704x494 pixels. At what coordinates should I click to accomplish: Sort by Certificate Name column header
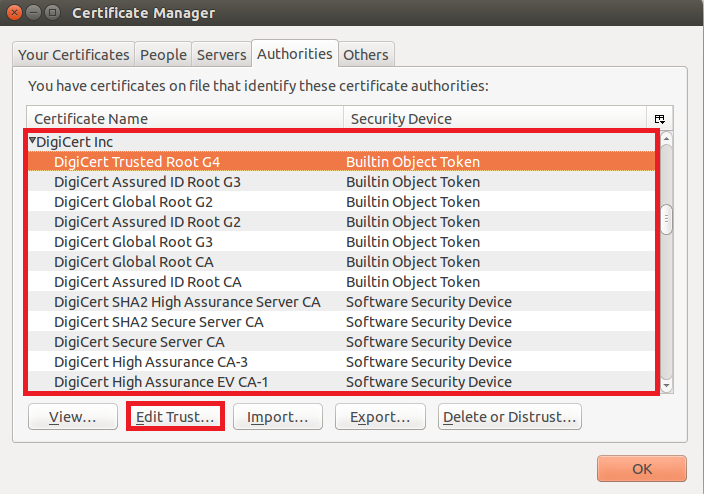click(185, 119)
